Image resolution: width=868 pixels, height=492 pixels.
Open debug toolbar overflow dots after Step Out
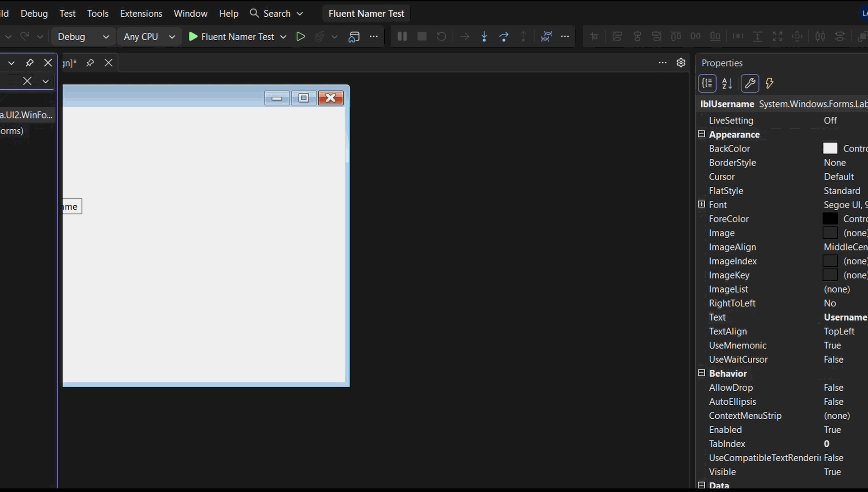(565, 37)
